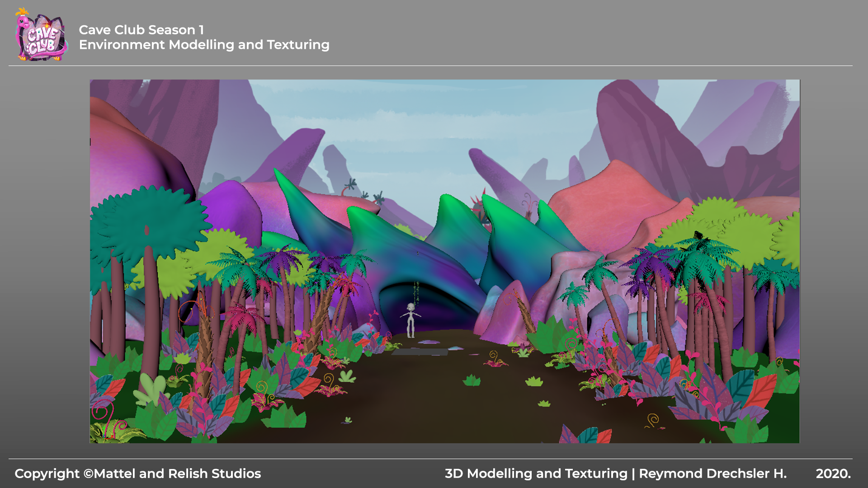
Task: Click the year 2020 text
Action: [x=833, y=473]
